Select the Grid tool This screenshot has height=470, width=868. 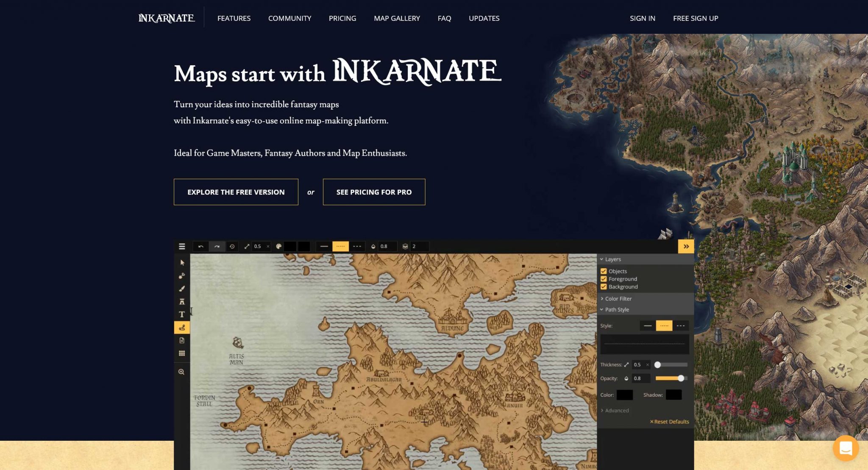182,353
